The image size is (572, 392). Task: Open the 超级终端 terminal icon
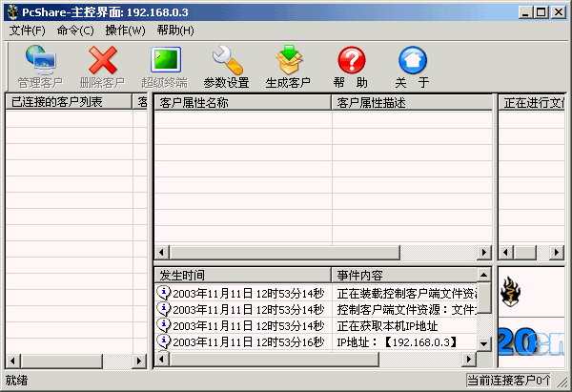tap(164, 62)
